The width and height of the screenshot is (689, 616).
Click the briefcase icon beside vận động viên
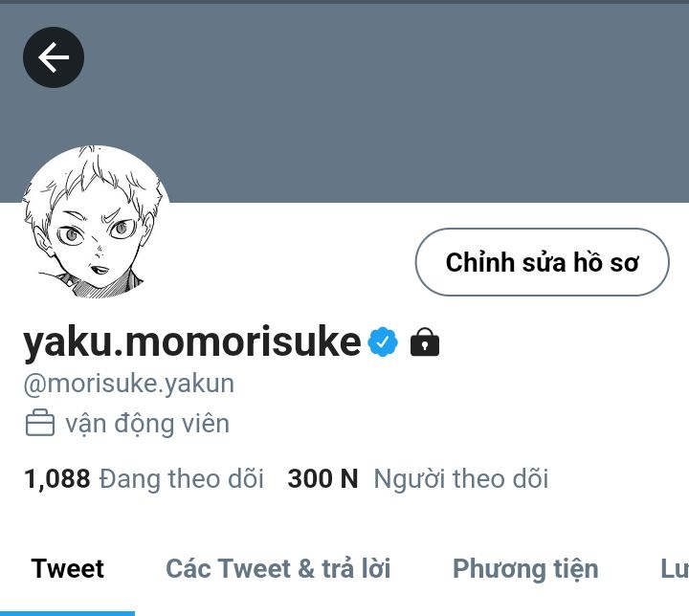[x=40, y=423]
